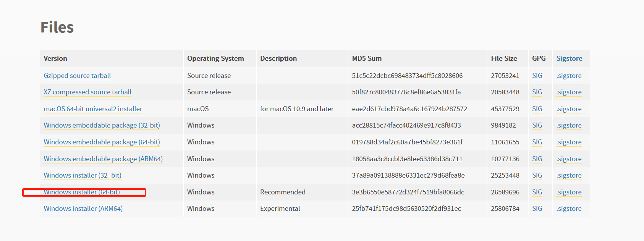Download the Windows installer (32-bit)

point(83,175)
